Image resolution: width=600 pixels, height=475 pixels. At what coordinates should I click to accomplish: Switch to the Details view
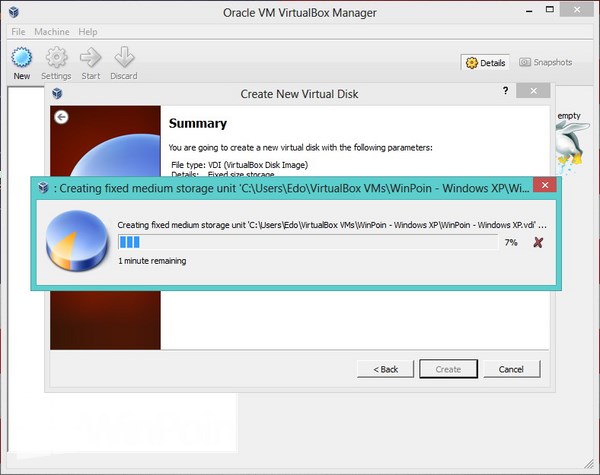pos(485,63)
